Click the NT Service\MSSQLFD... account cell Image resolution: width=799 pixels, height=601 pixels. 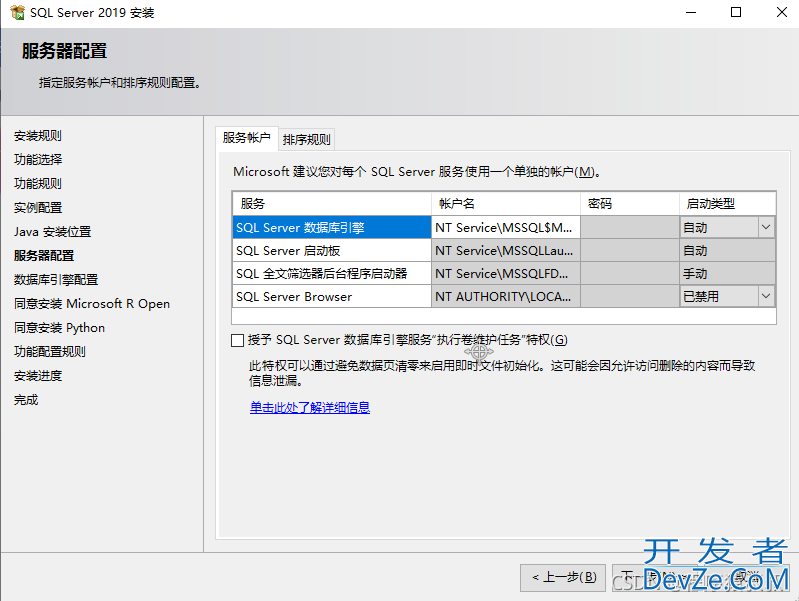(x=506, y=273)
